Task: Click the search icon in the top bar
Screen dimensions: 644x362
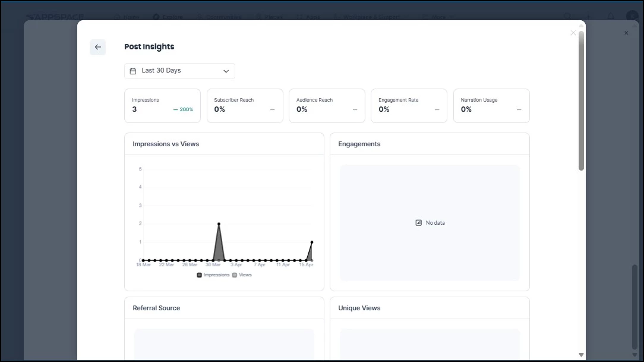Action: (567, 17)
